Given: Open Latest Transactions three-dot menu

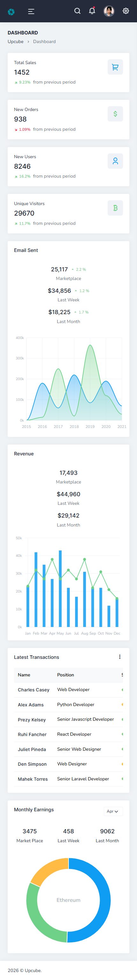Looking at the screenshot, I should (120, 657).
